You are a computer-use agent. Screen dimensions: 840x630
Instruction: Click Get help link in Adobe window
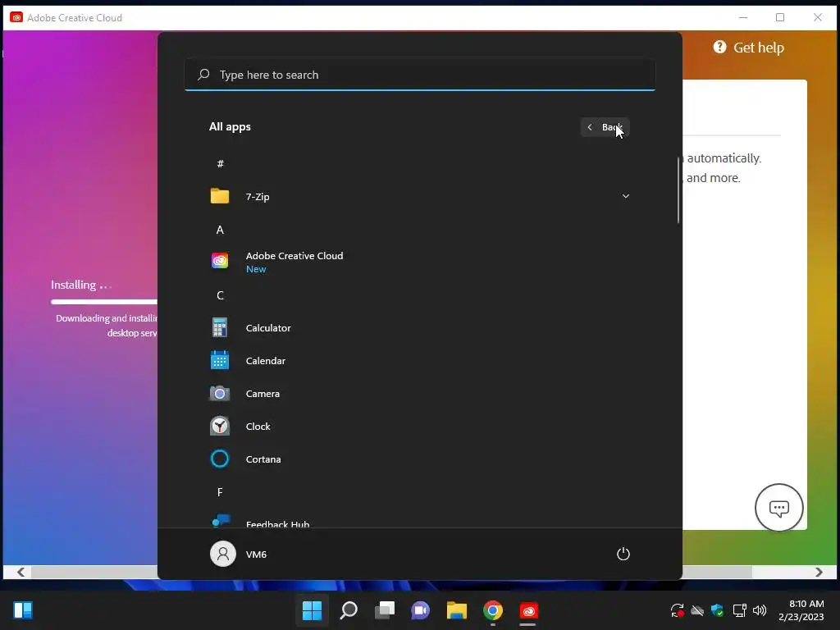tap(758, 47)
